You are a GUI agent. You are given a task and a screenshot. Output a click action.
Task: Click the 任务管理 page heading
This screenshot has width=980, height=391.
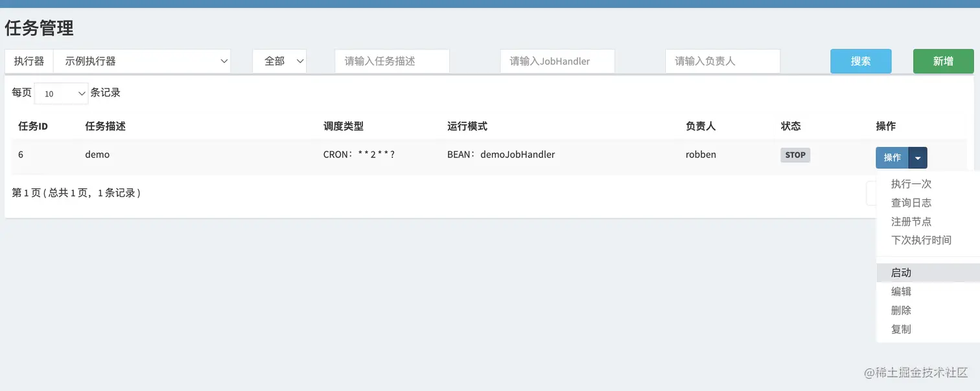[39, 28]
